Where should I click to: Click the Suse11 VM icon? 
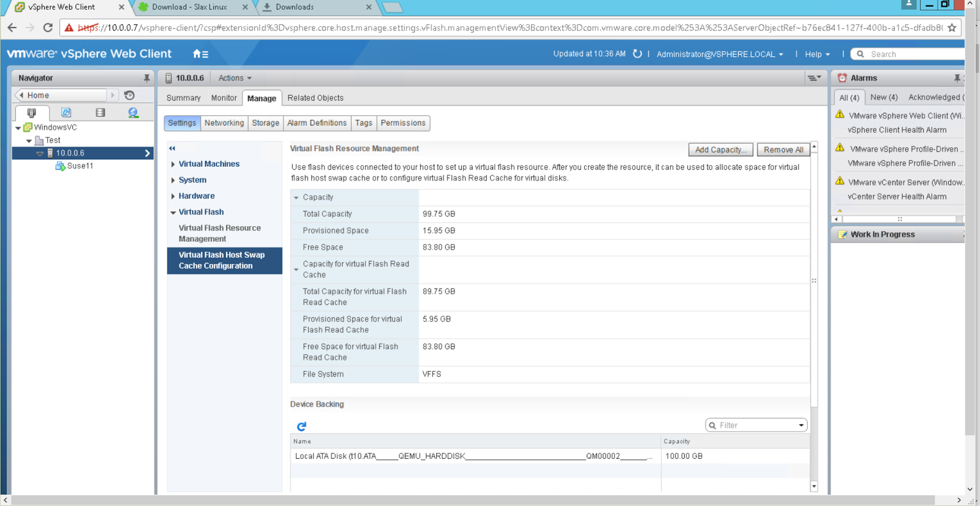pyautogui.click(x=60, y=166)
